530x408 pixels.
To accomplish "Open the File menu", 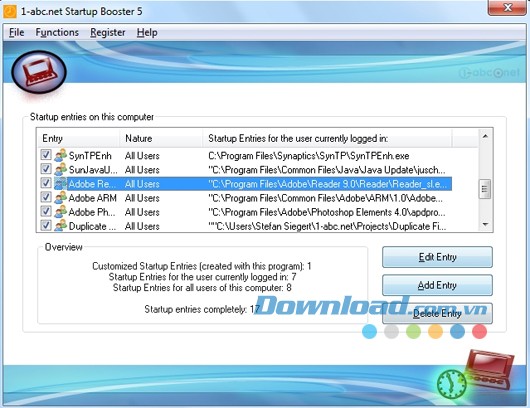I will click(16, 32).
